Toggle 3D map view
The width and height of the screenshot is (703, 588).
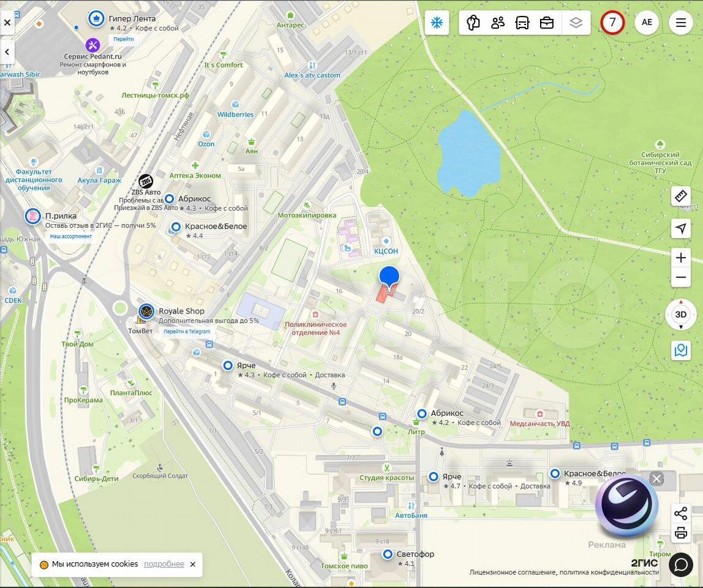pos(680,315)
